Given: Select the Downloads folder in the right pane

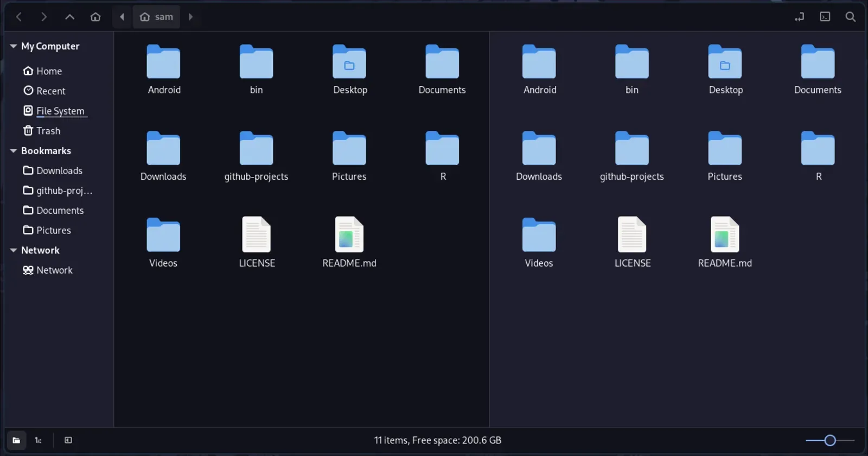Looking at the screenshot, I should tap(539, 156).
